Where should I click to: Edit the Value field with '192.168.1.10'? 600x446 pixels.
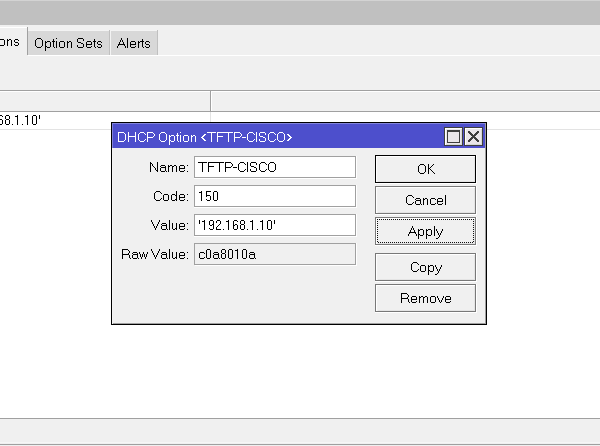(275, 225)
